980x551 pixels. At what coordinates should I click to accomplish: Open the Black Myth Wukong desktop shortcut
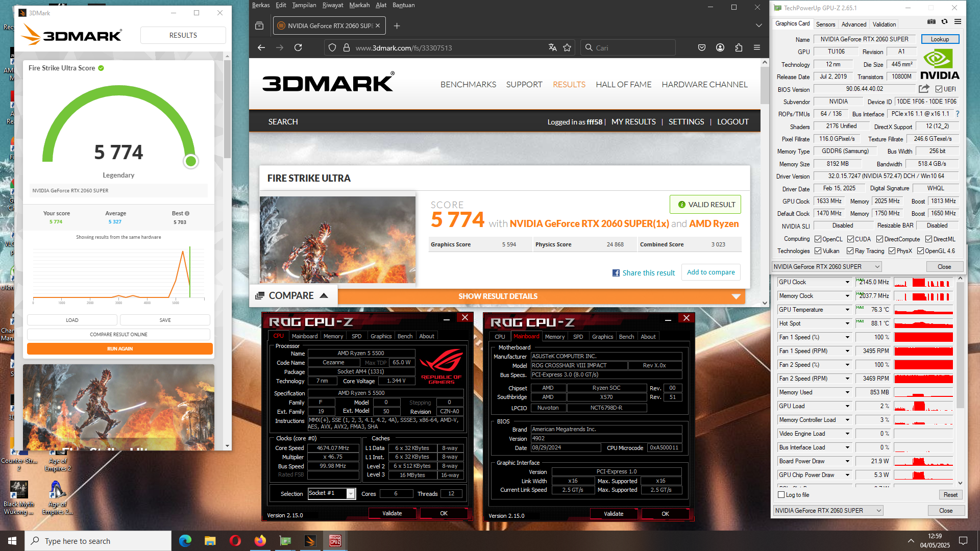(19, 497)
